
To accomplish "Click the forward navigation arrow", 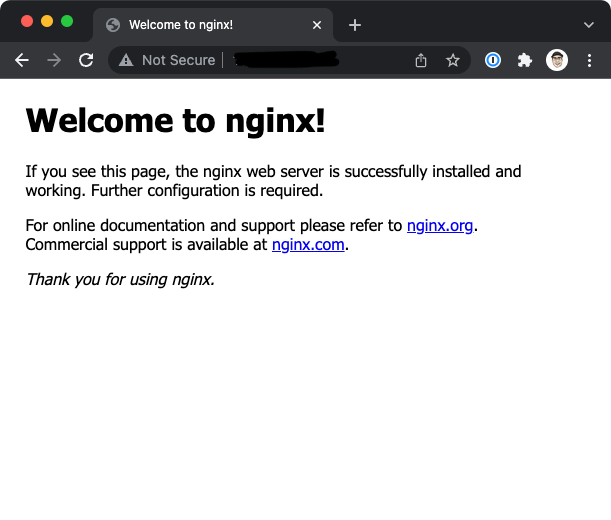I will (x=54, y=60).
